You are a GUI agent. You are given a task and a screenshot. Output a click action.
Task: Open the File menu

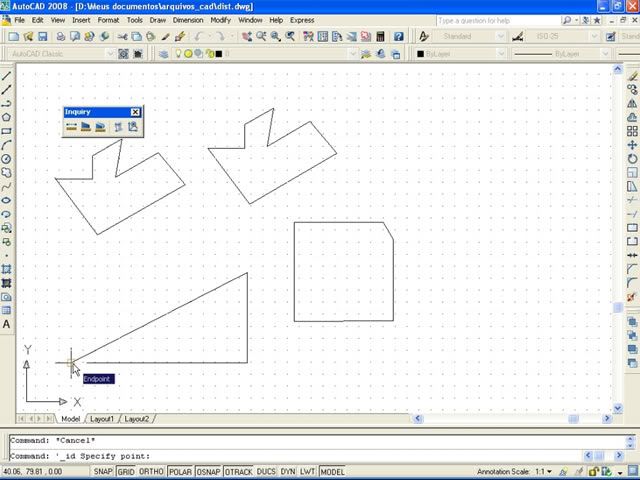19,20
